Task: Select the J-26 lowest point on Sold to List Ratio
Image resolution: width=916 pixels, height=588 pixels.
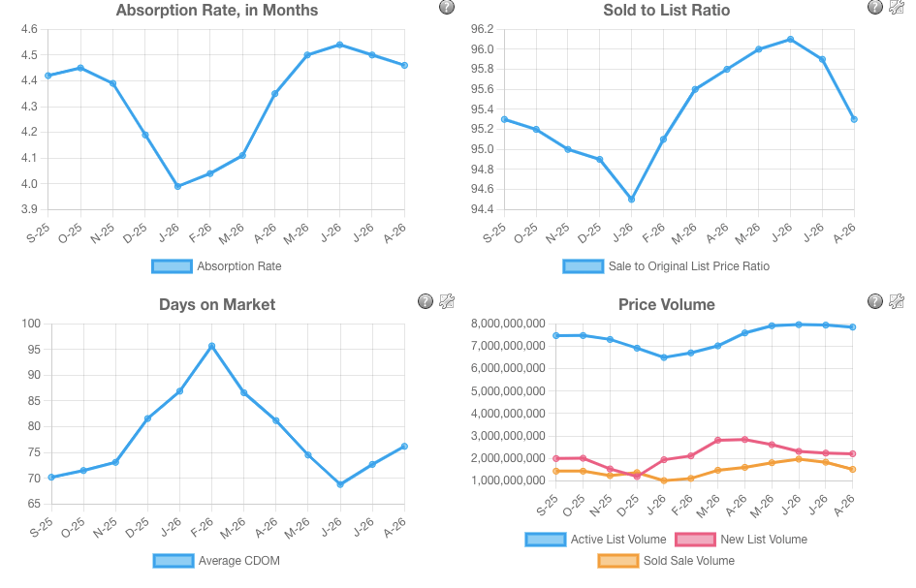Action: point(631,200)
